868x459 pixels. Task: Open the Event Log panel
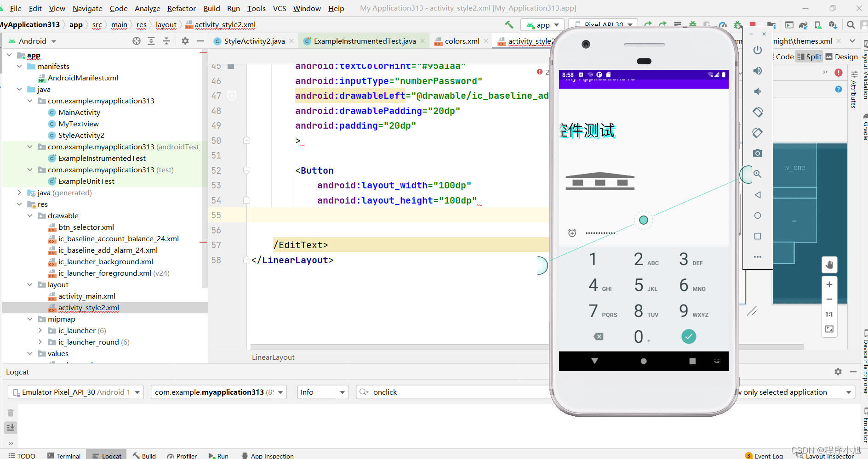(x=764, y=456)
